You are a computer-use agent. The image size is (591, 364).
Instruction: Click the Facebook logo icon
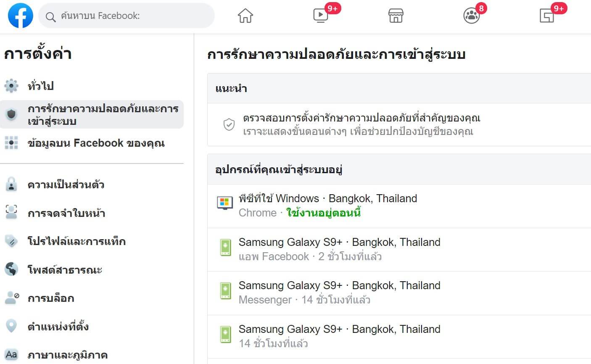(20, 16)
